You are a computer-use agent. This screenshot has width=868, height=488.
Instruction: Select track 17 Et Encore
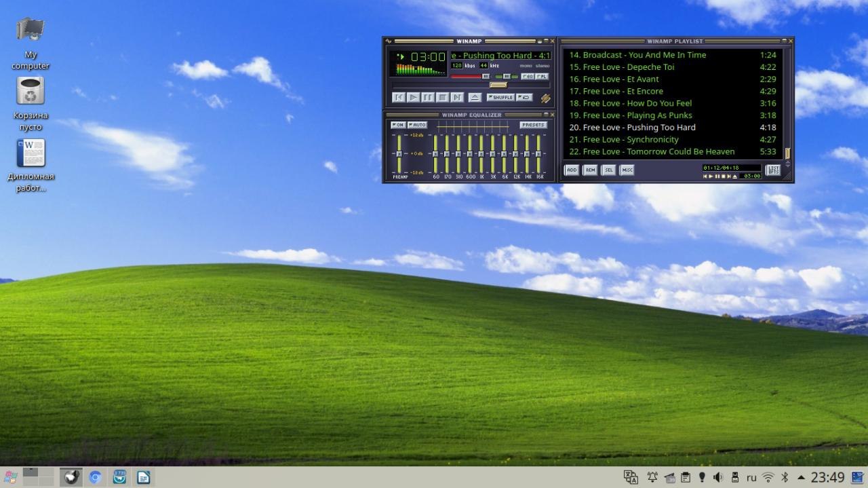tap(673, 91)
